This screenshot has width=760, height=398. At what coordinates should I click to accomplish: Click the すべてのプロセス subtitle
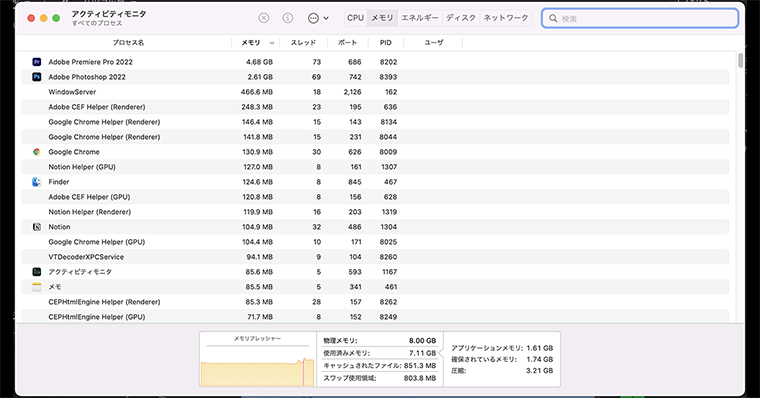coord(97,23)
